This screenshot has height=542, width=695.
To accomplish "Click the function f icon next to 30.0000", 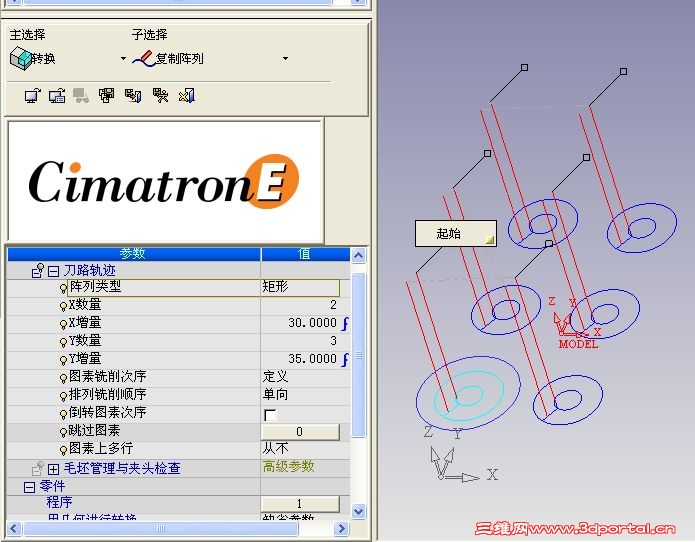I will [x=345, y=324].
